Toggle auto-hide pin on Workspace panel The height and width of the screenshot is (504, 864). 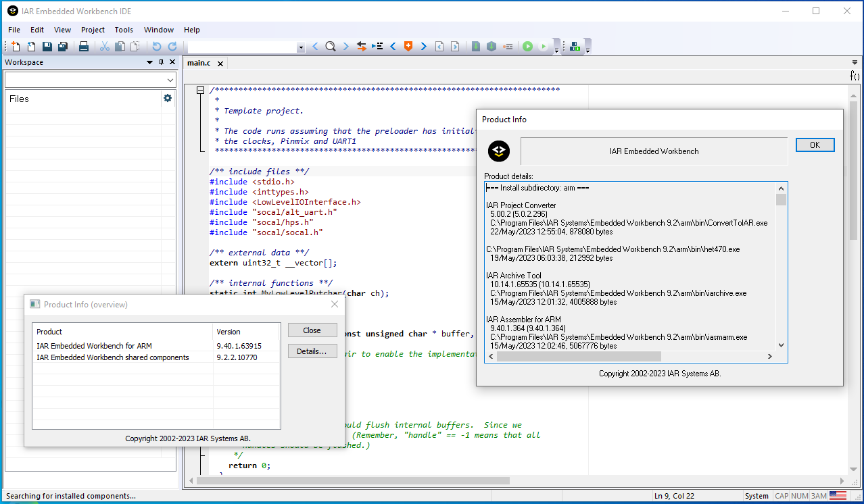(161, 62)
